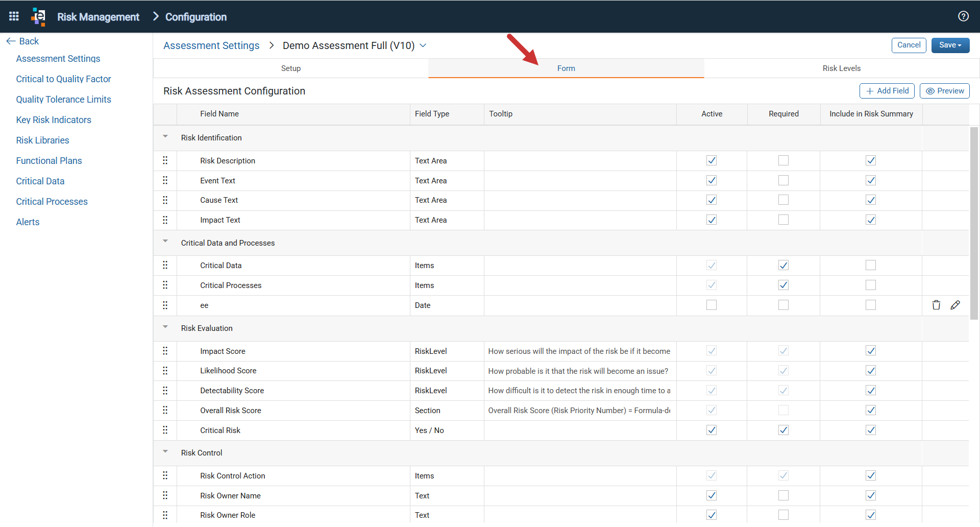Image resolution: width=980 pixels, height=527 pixels.
Task: Grab the drag handle for Overall Risk Score
Action: (x=165, y=410)
